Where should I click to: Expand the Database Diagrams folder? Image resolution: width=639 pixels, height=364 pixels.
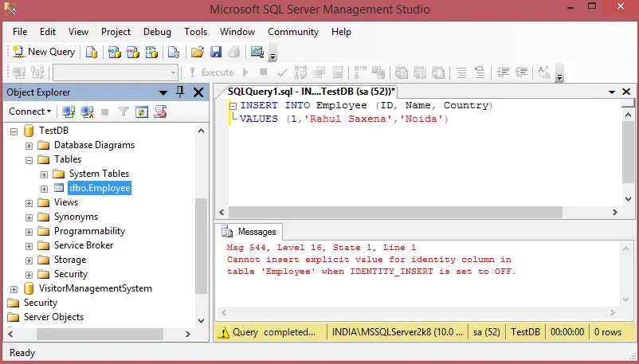[29, 146]
